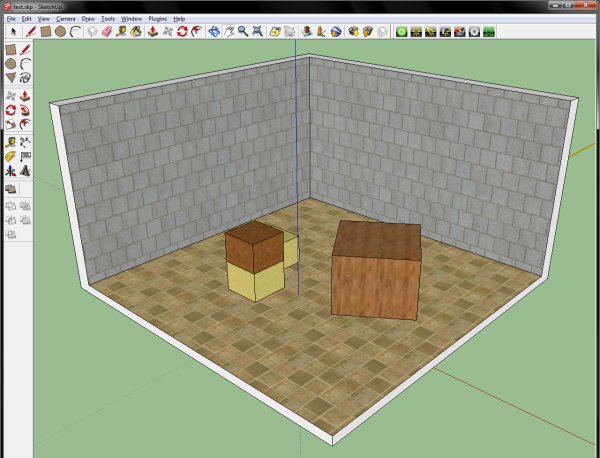Select the Pan hand tool
This screenshot has height=458, width=600.
click(x=228, y=32)
